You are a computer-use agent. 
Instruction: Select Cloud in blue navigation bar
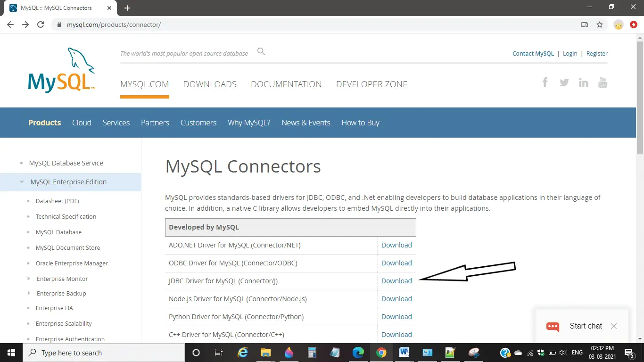82,123
